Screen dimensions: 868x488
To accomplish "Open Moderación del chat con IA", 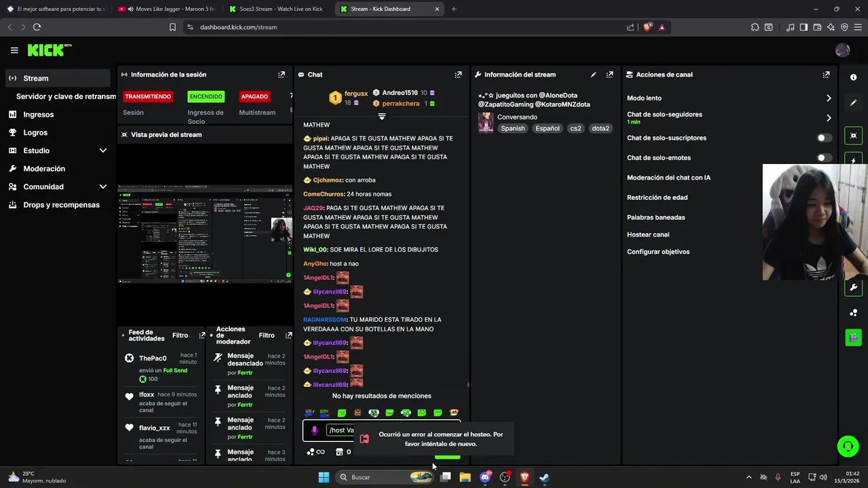I will click(x=669, y=178).
